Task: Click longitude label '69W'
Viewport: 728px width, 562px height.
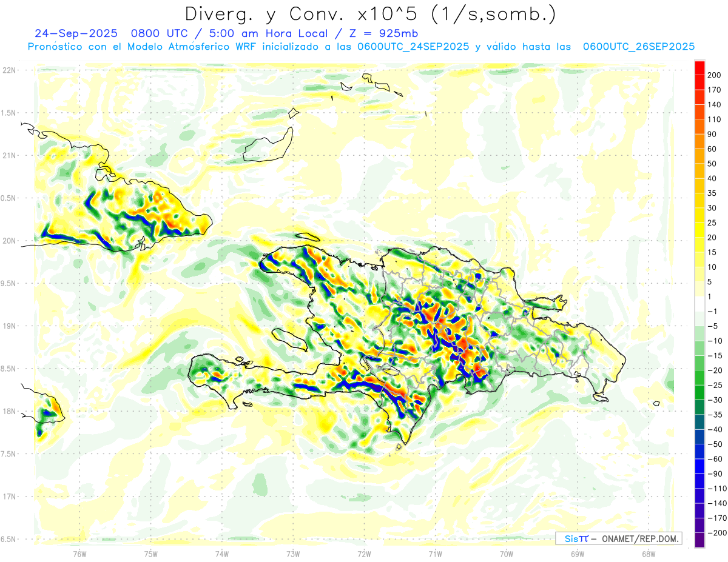Action: 578,554
